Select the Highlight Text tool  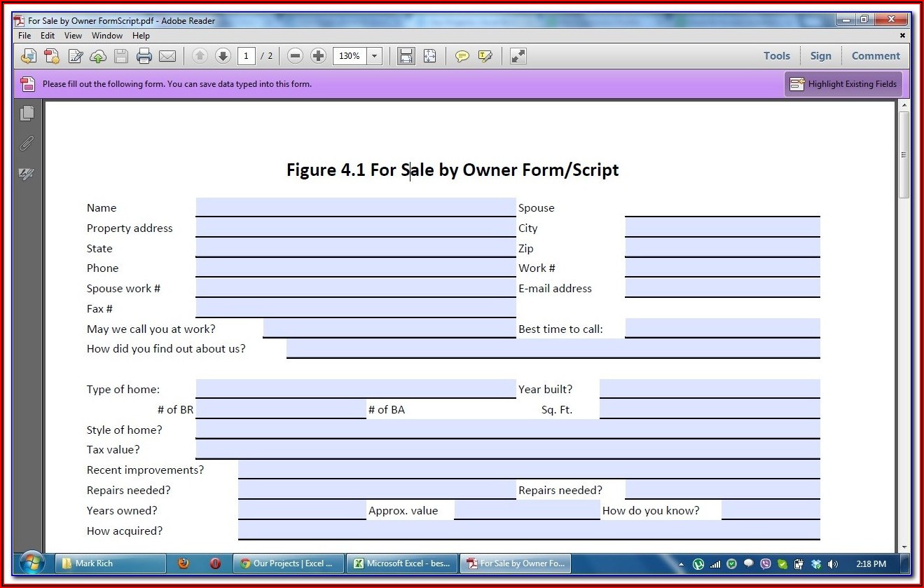(x=485, y=56)
